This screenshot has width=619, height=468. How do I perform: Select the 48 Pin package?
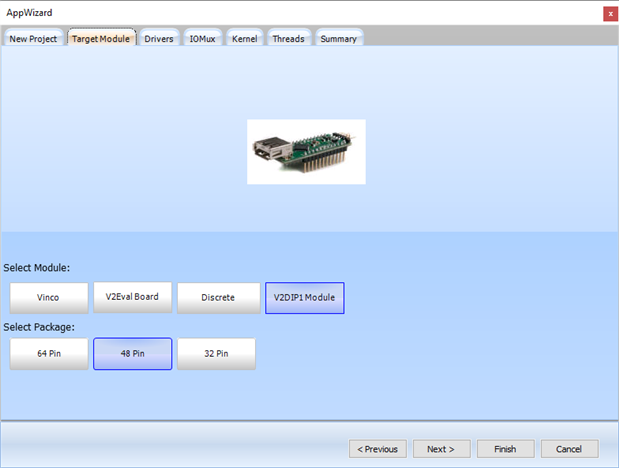pyautogui.click(x=132, y=354)
